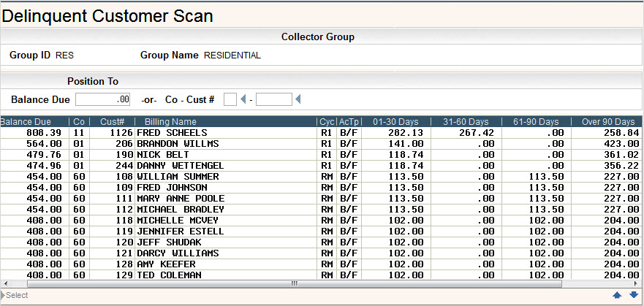Viewport: 644px width, 306px height.
Task: Select the NICK BELT row
Action: point(320,155)
